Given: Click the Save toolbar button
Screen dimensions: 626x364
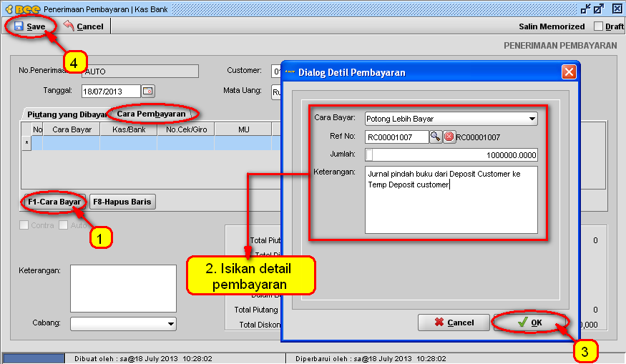Looking at the screenshot, I should coord(30,26).
